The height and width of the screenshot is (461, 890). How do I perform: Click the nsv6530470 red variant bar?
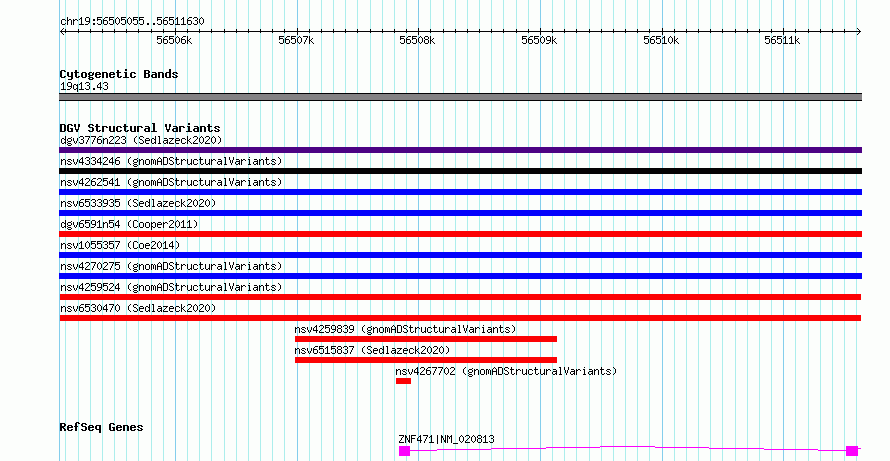(460, 318)
